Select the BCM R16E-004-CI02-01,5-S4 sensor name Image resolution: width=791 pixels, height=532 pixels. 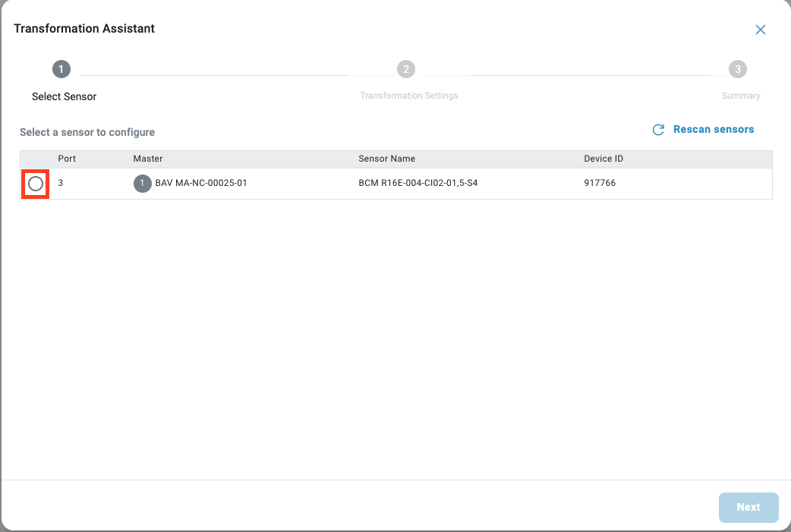click(418, 183)
